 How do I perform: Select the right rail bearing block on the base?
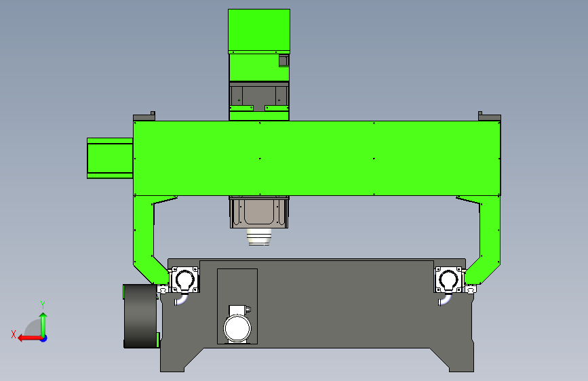pos(448,280)
